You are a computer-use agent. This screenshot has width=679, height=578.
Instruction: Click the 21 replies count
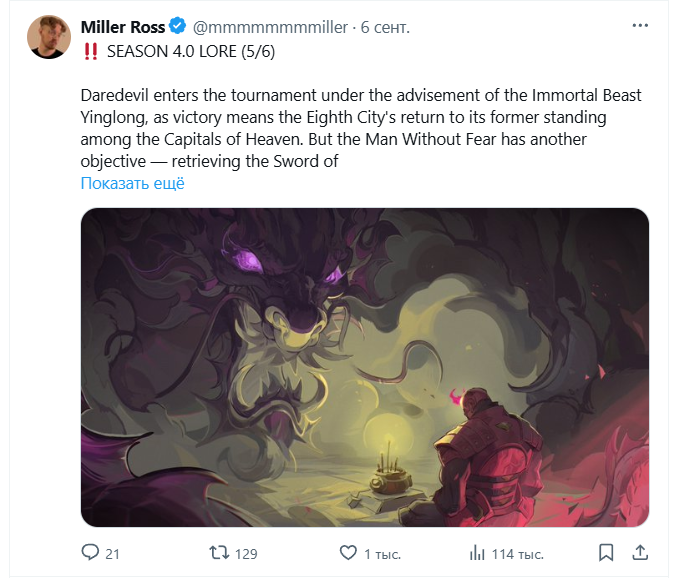(x=112, y=554)
